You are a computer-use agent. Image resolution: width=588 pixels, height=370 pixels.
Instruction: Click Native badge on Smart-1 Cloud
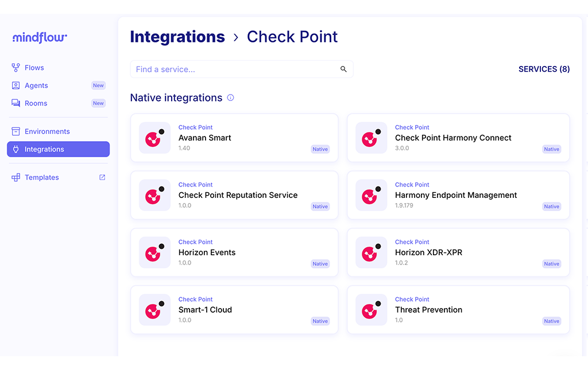point(320,321)
